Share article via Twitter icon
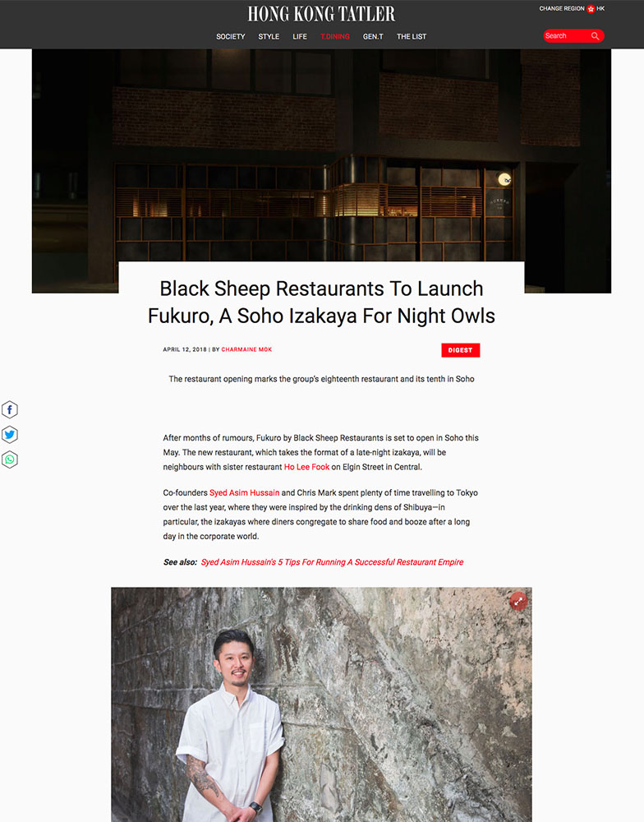The width and height of the screenshot is (644, 822). pyautogui.click(x=10, y=435)
